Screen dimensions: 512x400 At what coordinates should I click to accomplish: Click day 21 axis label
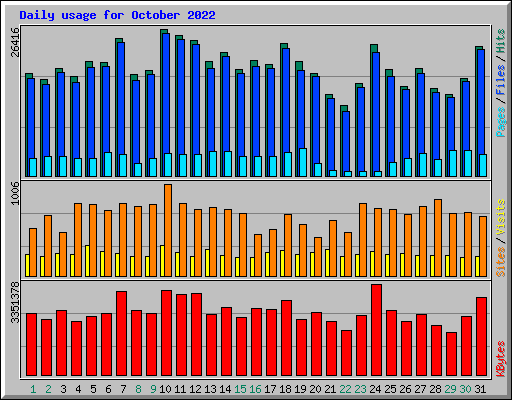click(x=330, y=389)
